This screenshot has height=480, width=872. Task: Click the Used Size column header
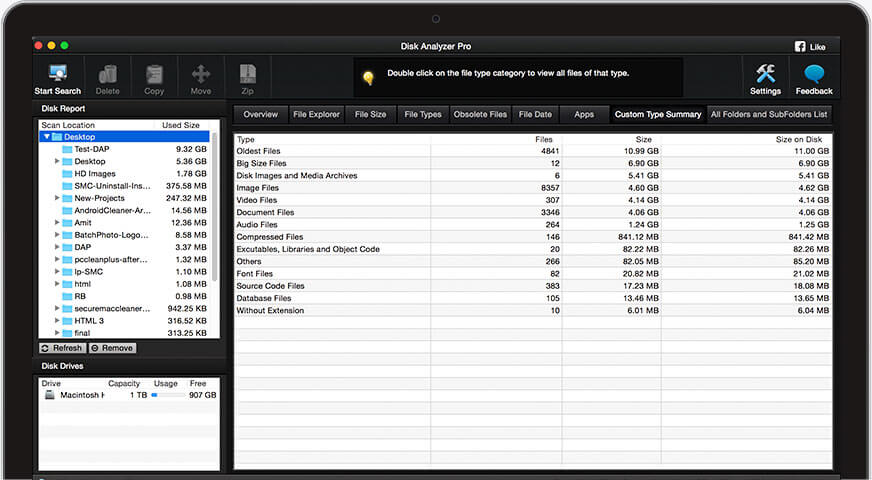point(181,125)
